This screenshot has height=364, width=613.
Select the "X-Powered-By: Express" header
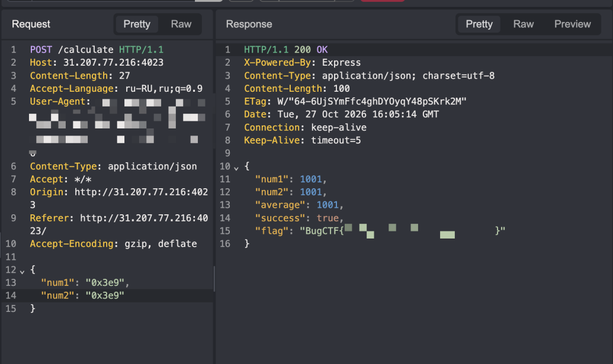(x=302, y=63)
